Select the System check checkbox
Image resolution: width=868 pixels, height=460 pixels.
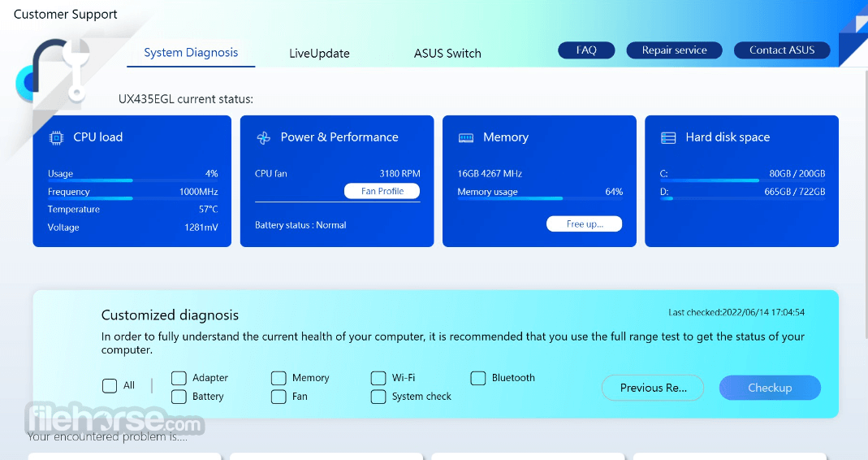click(x=378, y=397)
